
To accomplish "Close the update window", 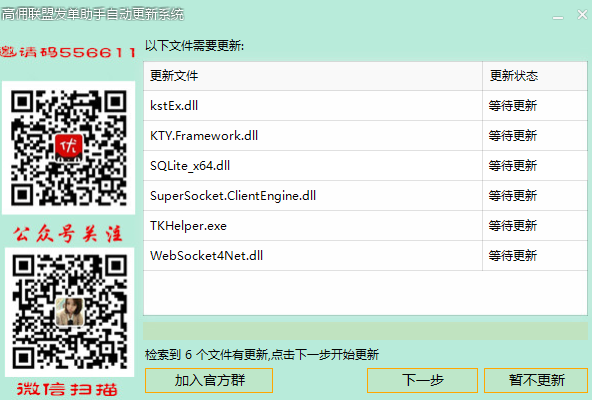I will (x=582, y=15).
